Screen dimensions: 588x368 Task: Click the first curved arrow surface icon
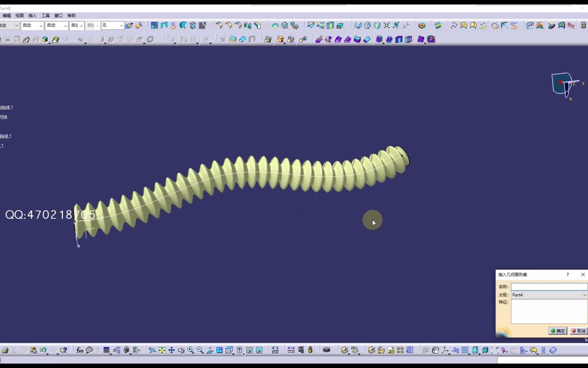[219, 26]
